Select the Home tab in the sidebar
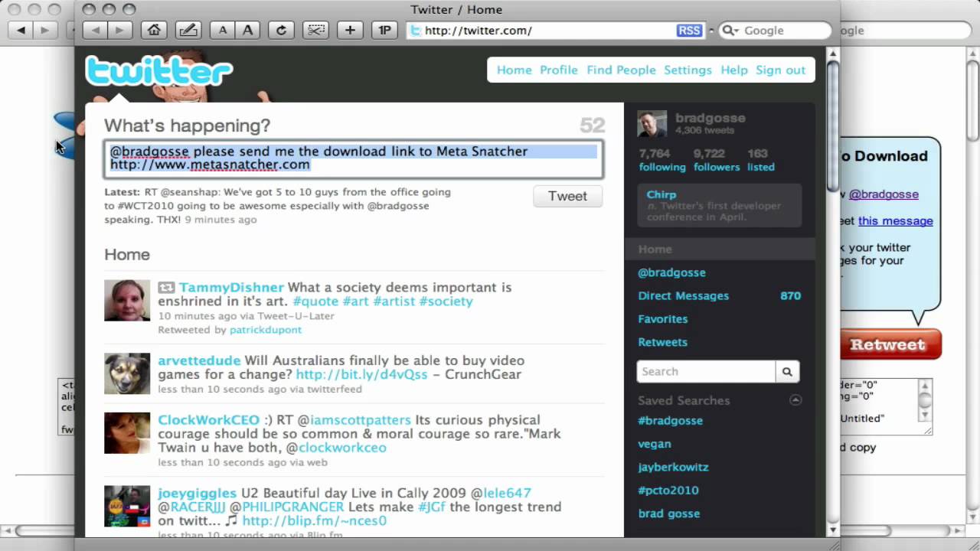The image size is (980, 551). tap(720, 249)
